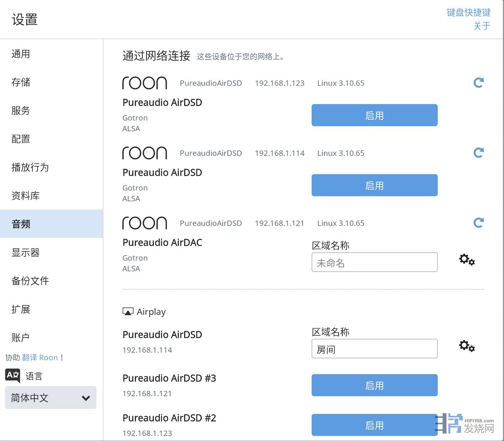The image size is (504, 441).
Task: Click Roon logo for 192.168.1.123 device
Action: (145, 83)
